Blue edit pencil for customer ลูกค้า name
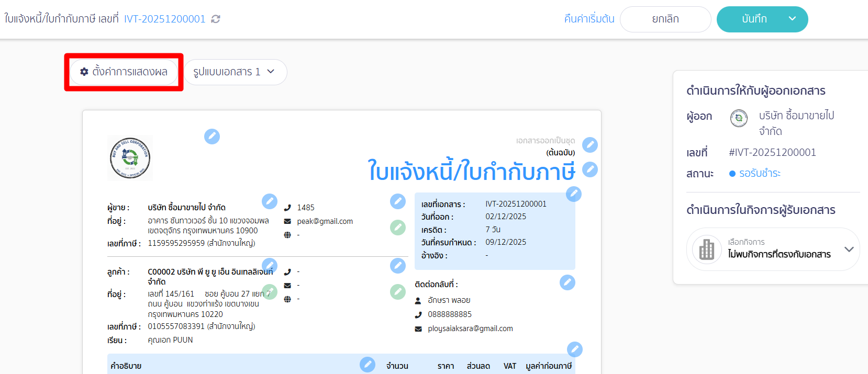 click(x=270, y=265)
